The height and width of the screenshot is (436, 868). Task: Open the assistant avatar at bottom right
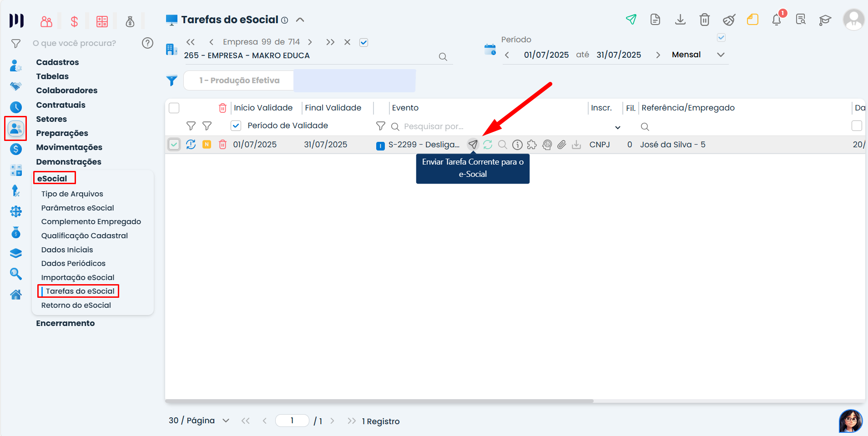tap(851, 421)
